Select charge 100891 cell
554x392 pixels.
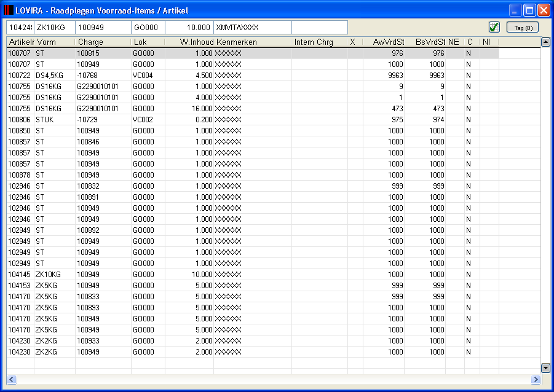click(103, 197)
